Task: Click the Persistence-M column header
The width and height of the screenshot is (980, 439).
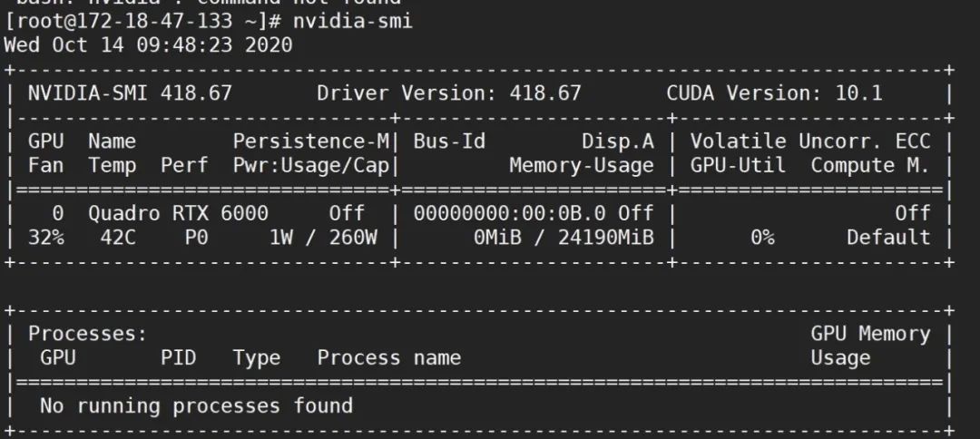Action: (x=310, y=141)
